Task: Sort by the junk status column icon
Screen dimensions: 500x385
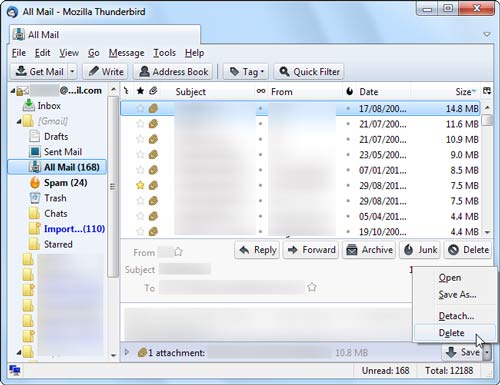Action: [349, 91]
